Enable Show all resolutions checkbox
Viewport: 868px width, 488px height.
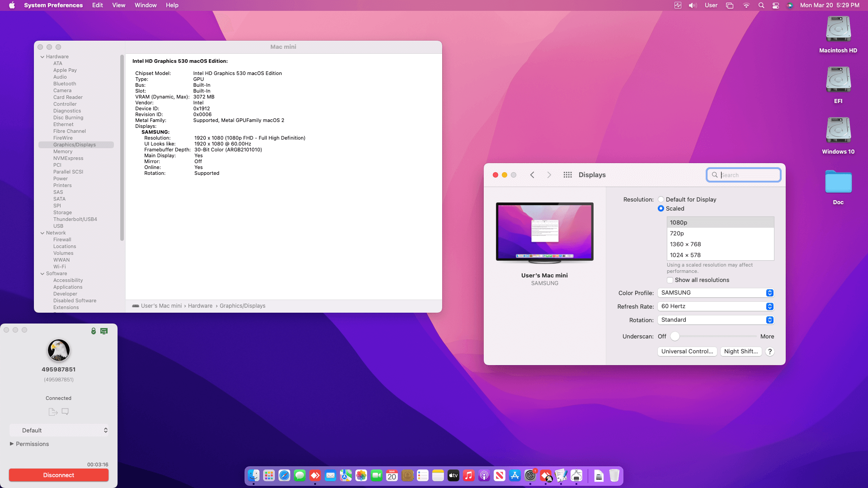(670, 280)
